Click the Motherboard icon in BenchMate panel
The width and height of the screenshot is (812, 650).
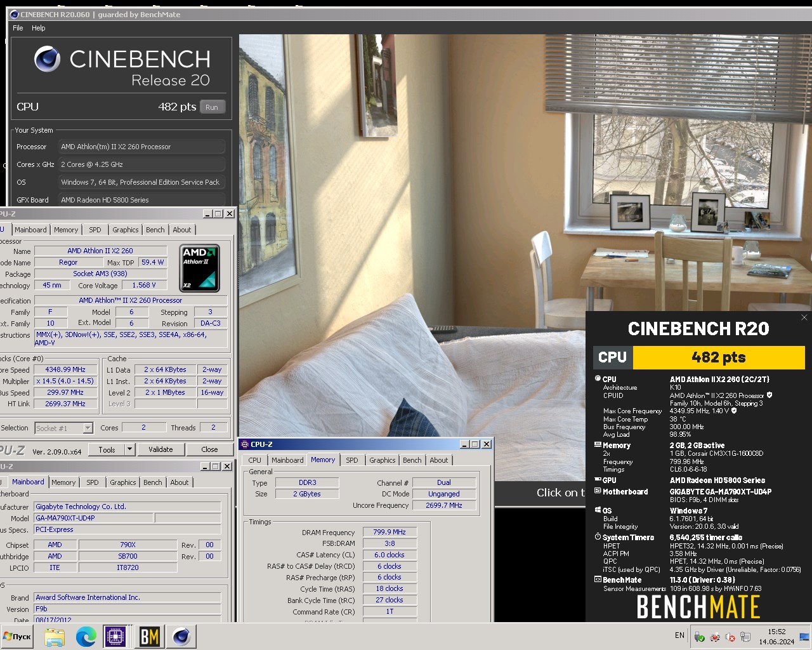tap(598, 491)
